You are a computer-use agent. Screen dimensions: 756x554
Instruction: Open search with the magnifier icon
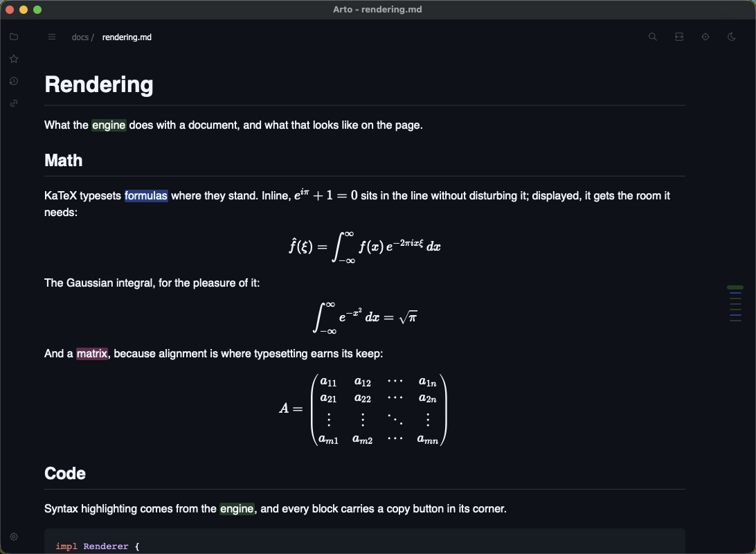[x=653, y=37]
